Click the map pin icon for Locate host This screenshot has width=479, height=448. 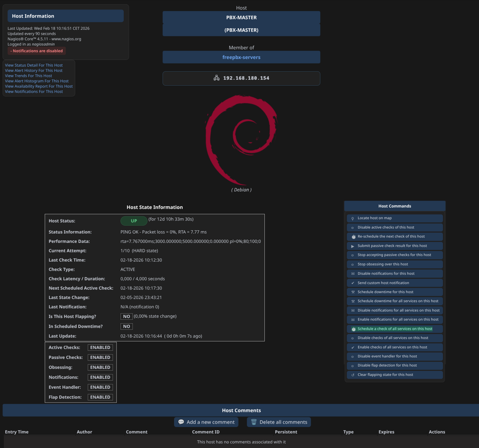353,218
